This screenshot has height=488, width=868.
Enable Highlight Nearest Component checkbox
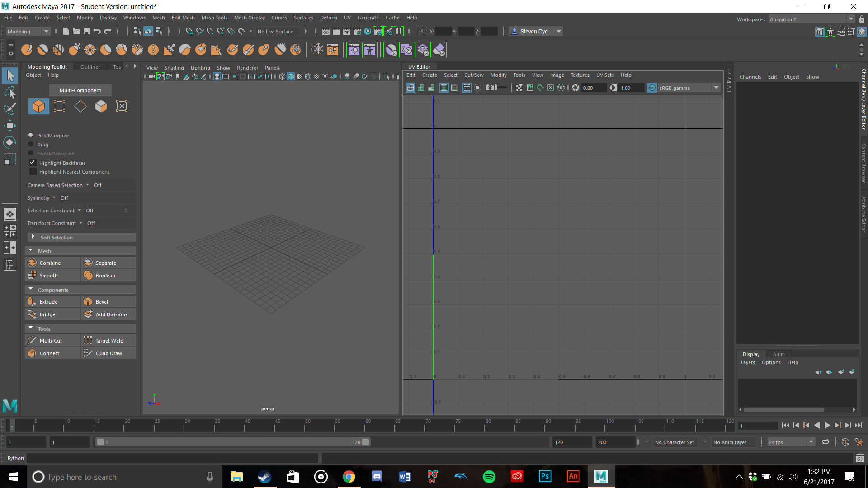33,172
